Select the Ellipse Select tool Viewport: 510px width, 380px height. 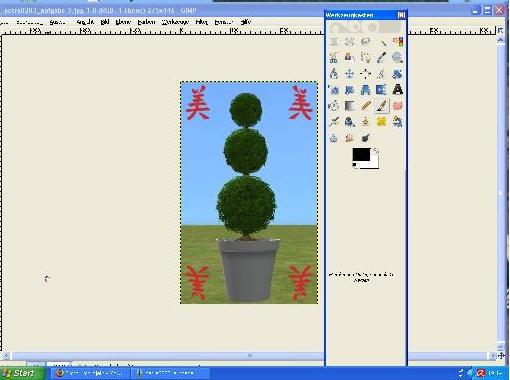(349, 42)
